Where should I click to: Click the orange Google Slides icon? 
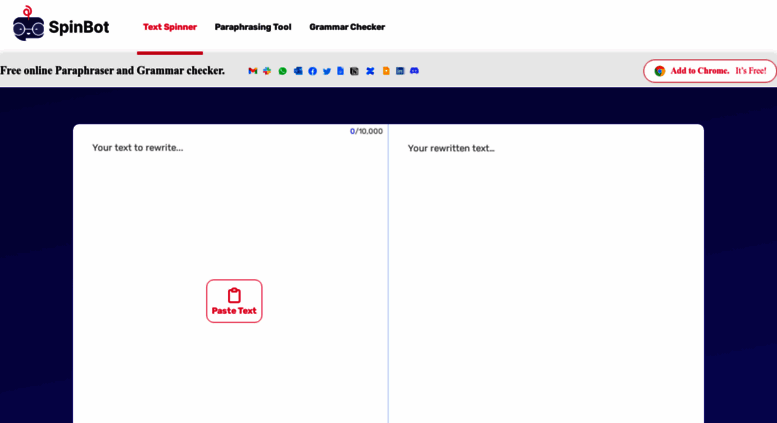click(x=386, y=71)
